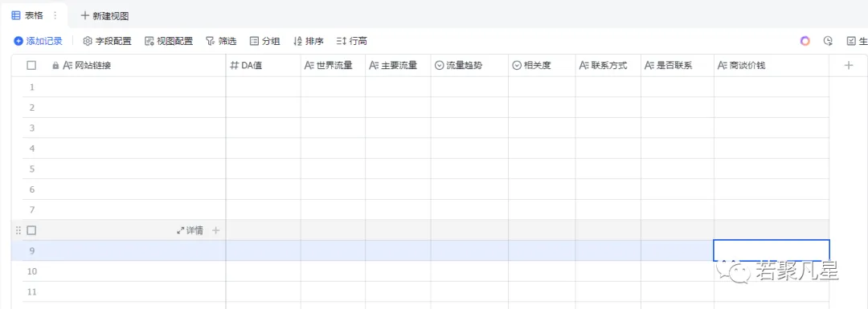
Task: Click the lock icon beside 网站链接
Action: 55,65
